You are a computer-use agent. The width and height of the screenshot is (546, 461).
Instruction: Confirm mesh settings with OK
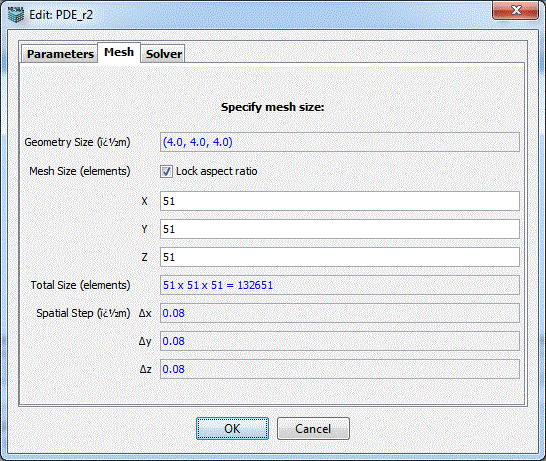[232, 429]
